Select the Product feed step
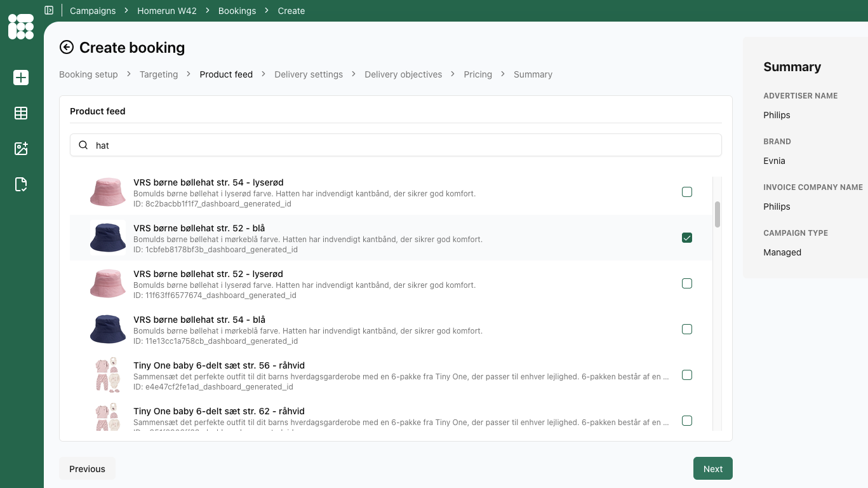 pyautogui.click(x=226, y=74)
